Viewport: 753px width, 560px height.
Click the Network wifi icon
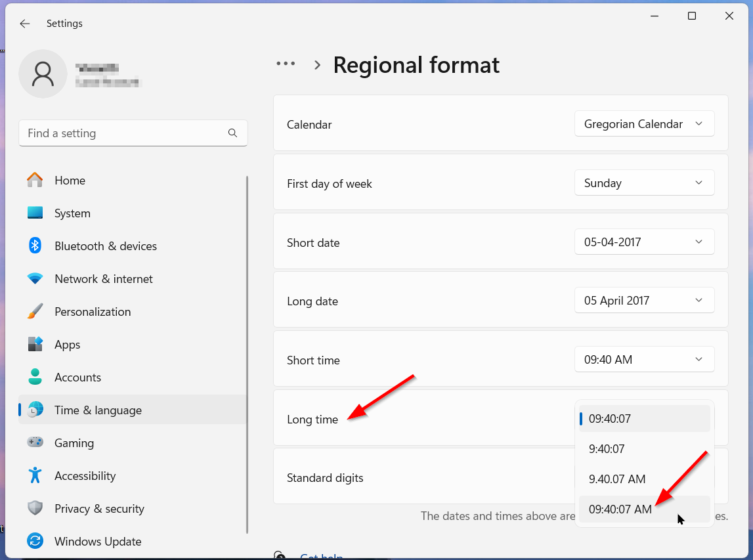(x=35, y=278)
